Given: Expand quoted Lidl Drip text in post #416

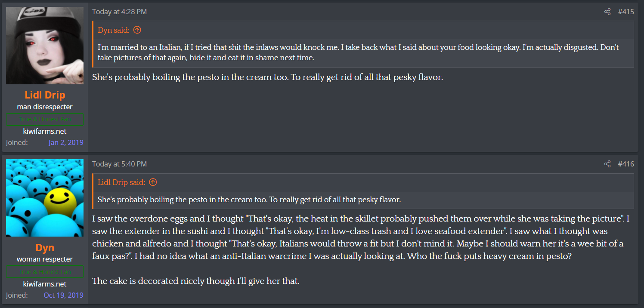Looking at the screenshot, I should [249, 200].
